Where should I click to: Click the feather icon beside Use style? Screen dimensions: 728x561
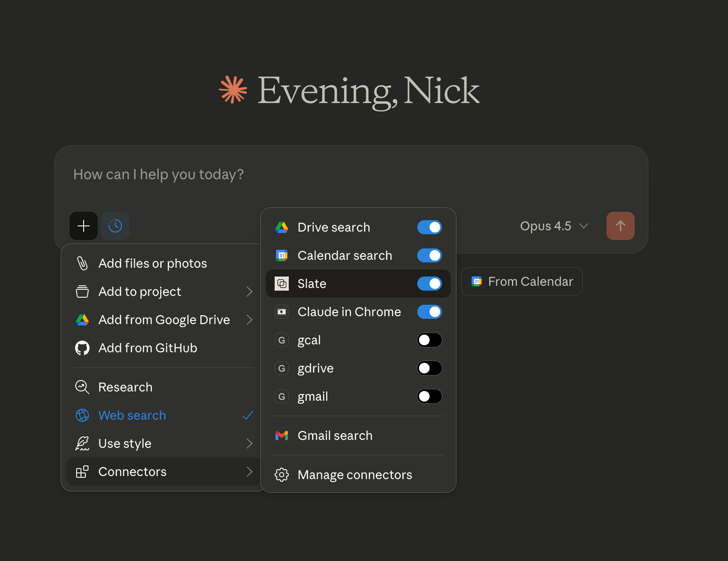(x=82, y=443)
